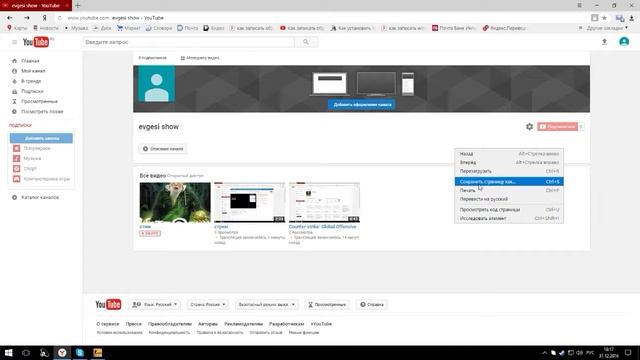The width and height of the screenshot is (640, 360).
Task: Click the upload arrow icon in YouTube header
Action: tap(604, 42)
